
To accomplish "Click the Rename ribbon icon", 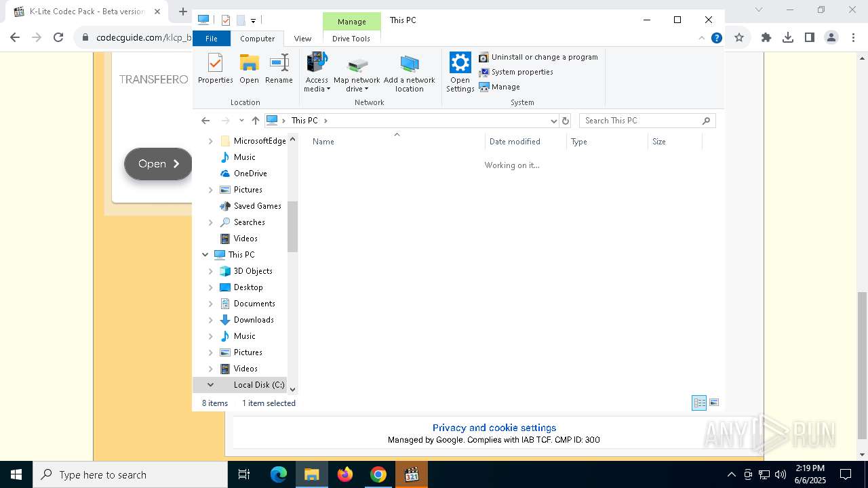I will pyautogui.click(x=279, y=69).
